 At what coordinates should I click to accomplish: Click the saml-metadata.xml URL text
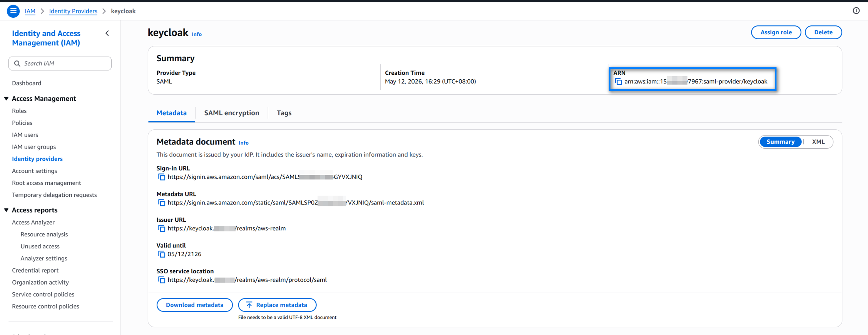pyautogui.click(x=296, y=203)
